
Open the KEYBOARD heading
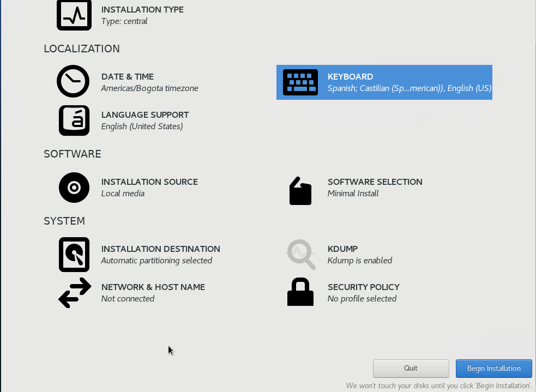coord(351,76)
